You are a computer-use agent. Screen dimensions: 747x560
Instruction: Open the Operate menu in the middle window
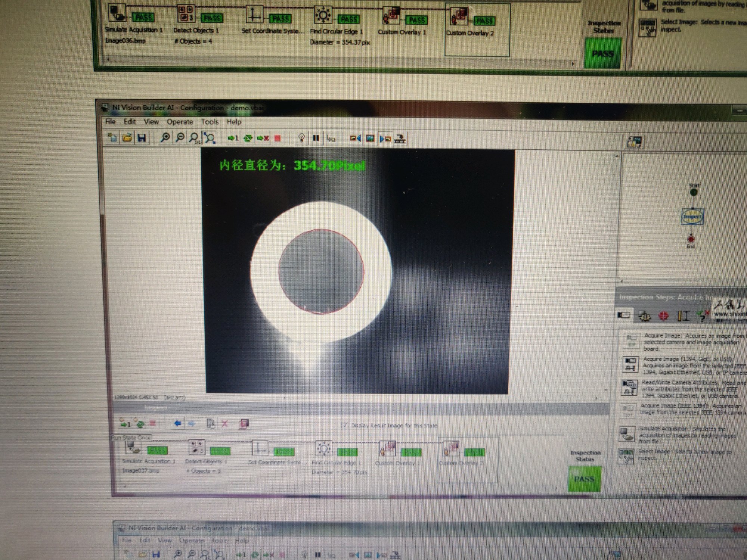tap(180, 122)
